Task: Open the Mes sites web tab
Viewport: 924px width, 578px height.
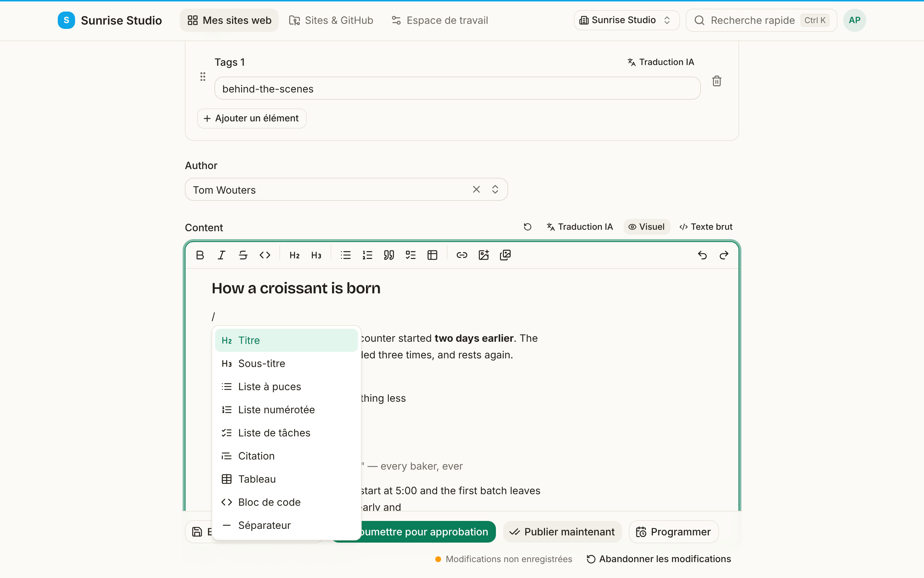Action: 229,20
